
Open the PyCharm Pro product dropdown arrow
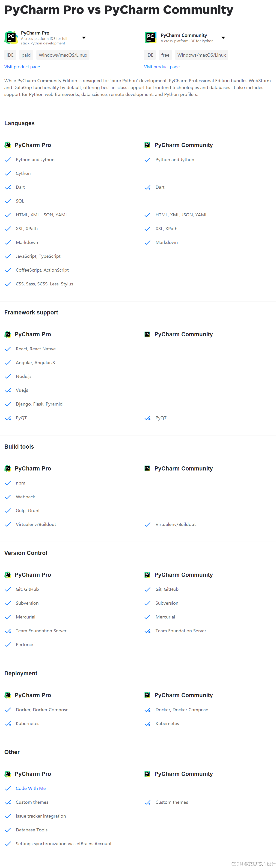[84, 38]
